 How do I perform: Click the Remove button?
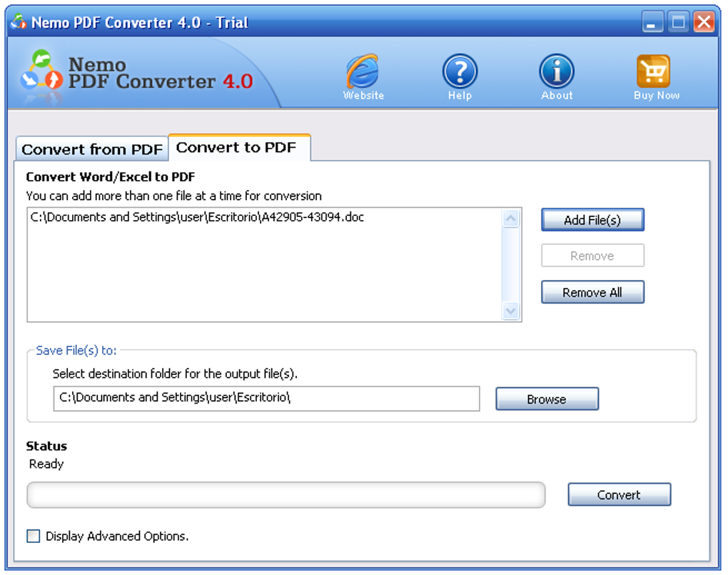[x=592, y=256]
